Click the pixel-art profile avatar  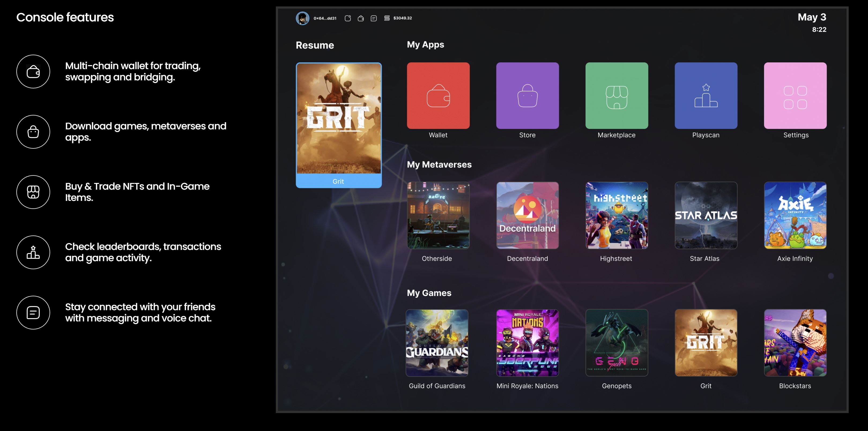tap(302, 18)
